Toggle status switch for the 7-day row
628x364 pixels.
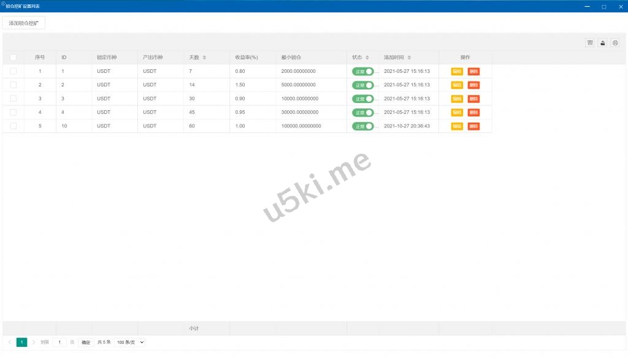(x=363, y=71)
